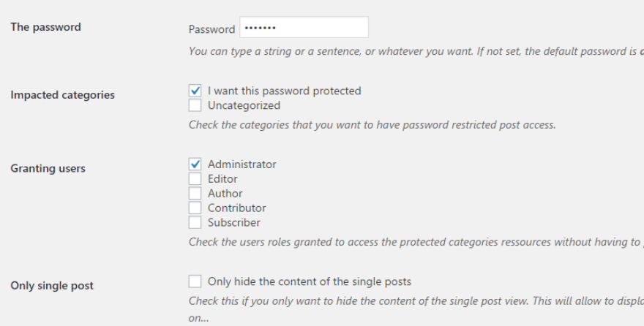The width and height of the screenshot is (644, 326).
Task: Check the Uncategorized category checkbox
Action: click(195, 105)
